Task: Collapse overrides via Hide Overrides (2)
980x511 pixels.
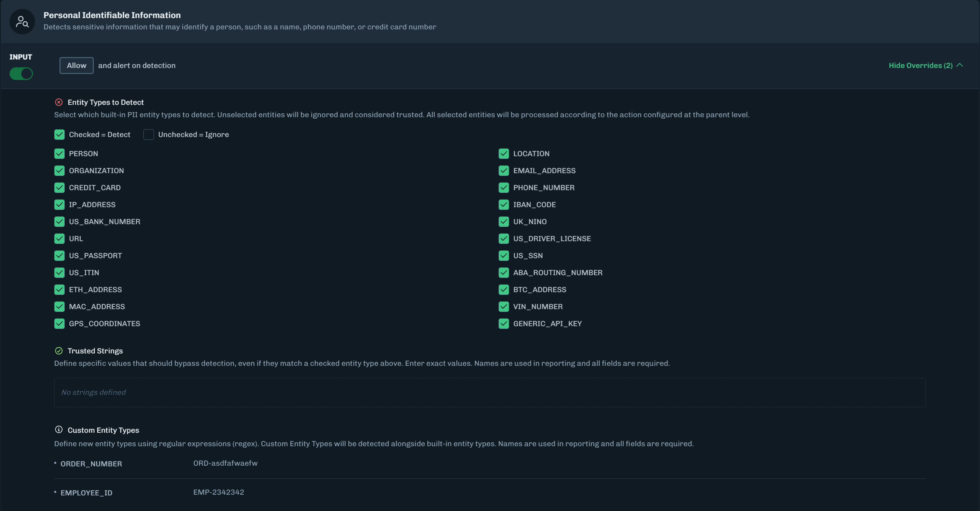Action: tap(920, 66)
